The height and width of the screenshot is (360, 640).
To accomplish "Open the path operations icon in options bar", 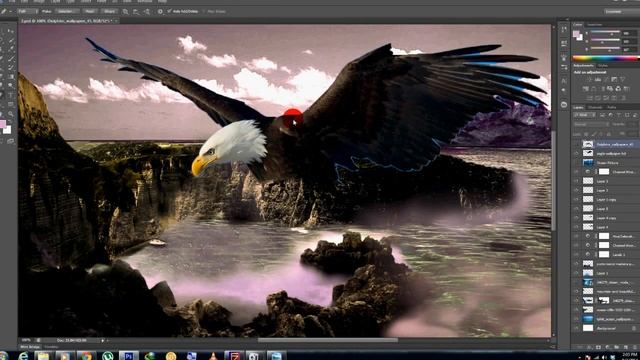I will [126, 12].
